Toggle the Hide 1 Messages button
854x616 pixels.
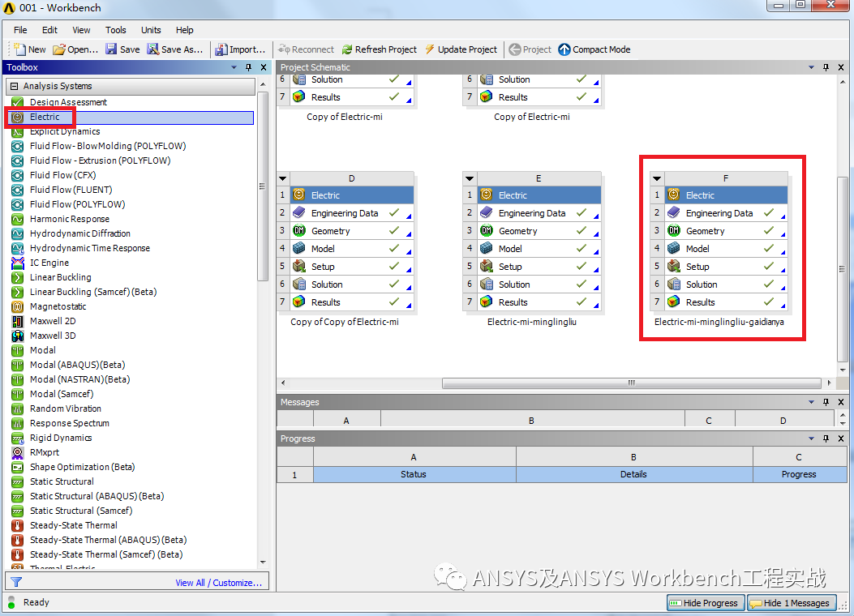(x=790, y=603)
